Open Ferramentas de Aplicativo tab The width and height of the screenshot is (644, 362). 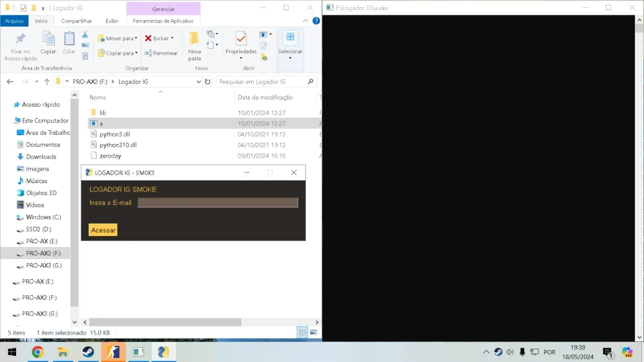[x=163, y=21]
